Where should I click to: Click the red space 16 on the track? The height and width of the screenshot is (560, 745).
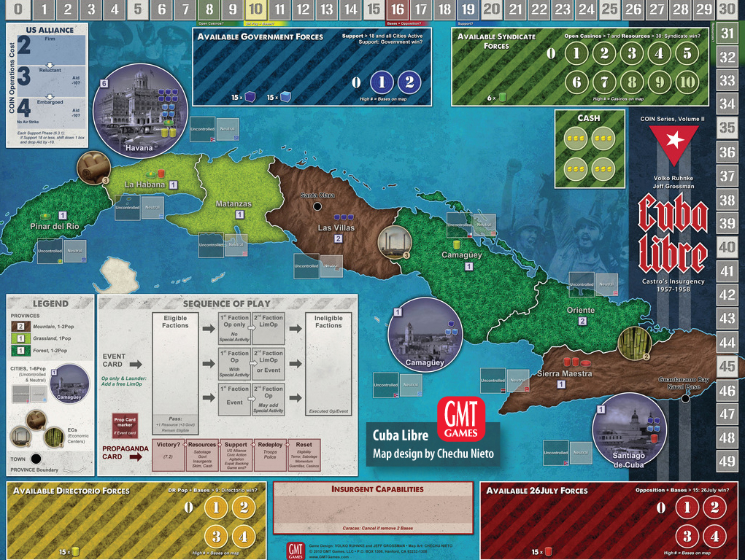click(397, 9)
